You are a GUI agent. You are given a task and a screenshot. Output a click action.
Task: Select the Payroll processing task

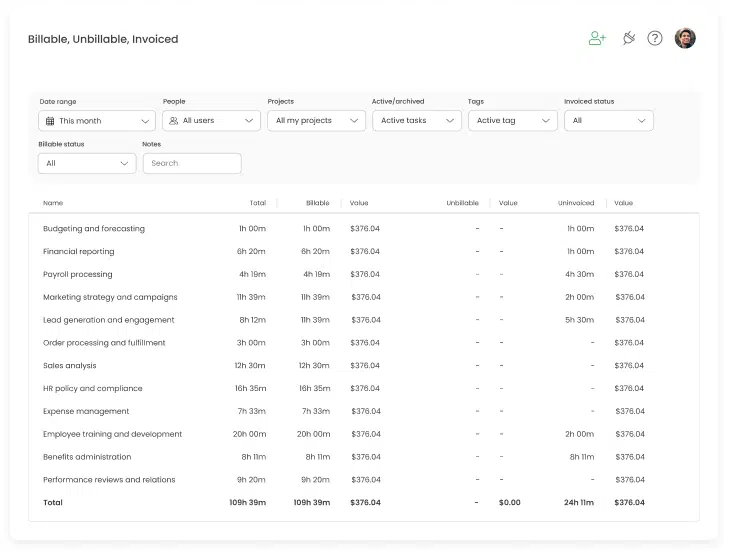click(78, 274)
